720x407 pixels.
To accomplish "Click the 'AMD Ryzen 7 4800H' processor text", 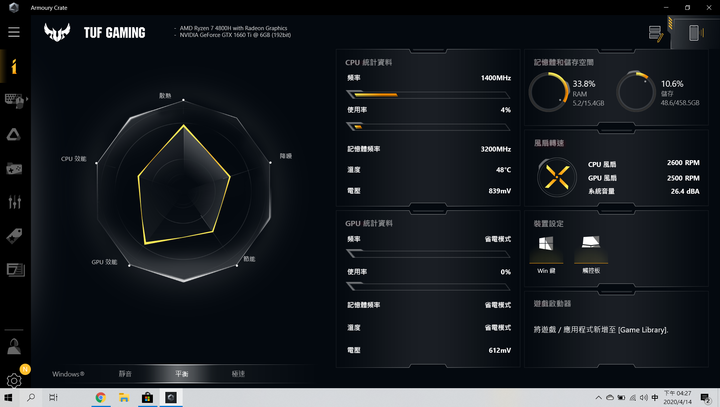I will [233, 28].
